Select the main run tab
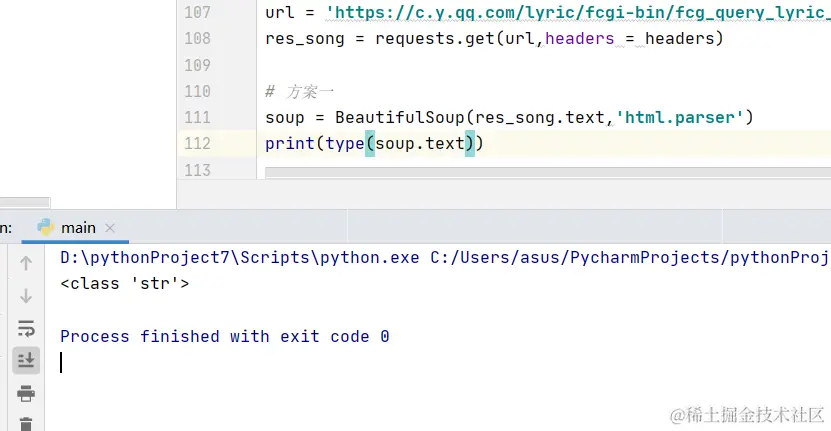This screenshot has height=431, width=831. [75, 228]
